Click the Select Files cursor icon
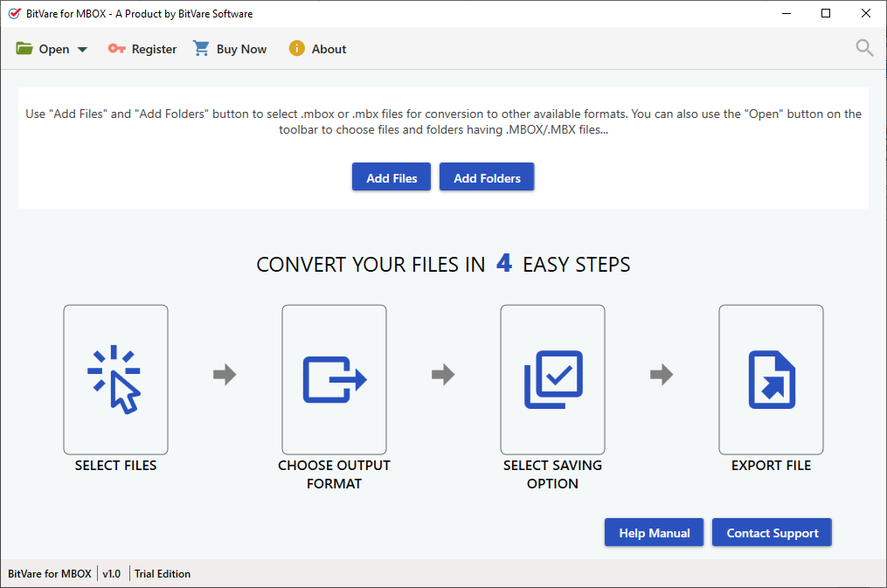The height and width of the screenshot is (588, 887). [115, 380]
